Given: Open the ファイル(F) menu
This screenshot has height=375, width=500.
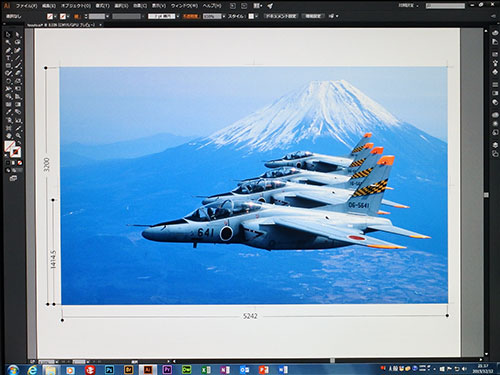Looking at the screenshot, I should 27,6.
